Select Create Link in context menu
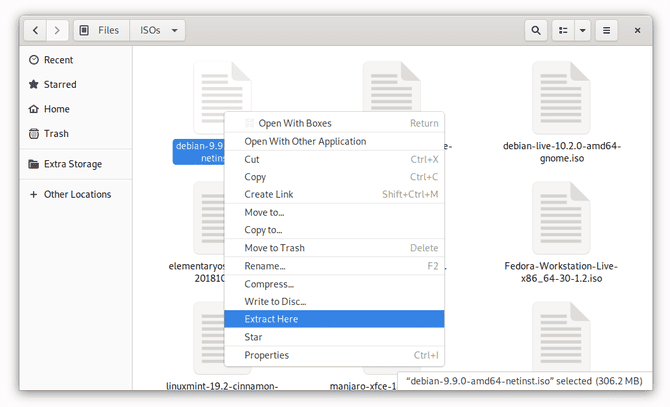Image resolution: width=670 pixels, height=407 pixels. (x=334, y=194)
